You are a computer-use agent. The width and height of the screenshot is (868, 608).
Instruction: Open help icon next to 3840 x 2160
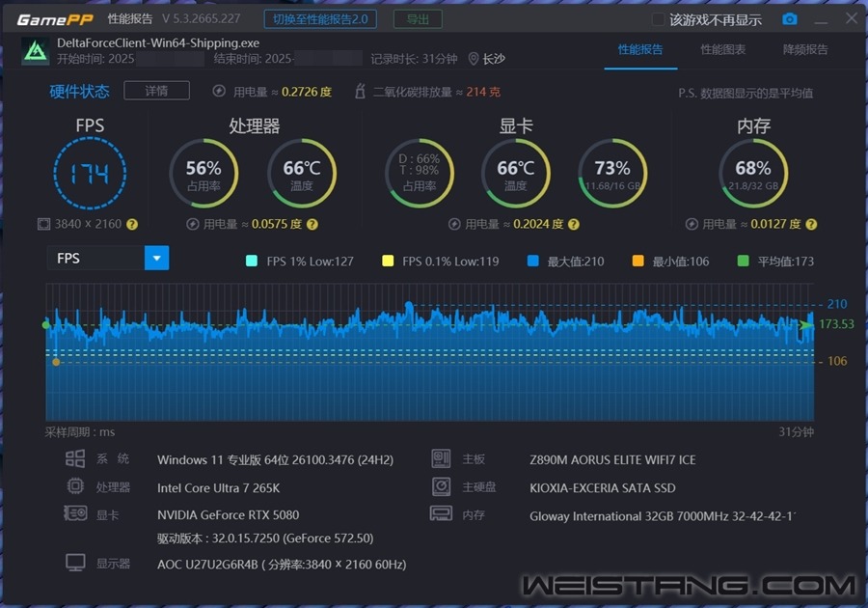pos(132,224)
